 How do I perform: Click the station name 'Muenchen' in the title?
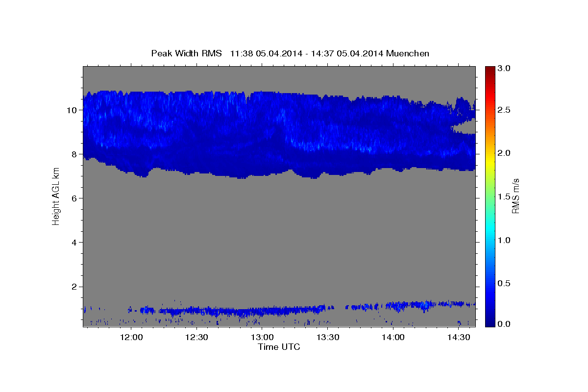[408, 53]
